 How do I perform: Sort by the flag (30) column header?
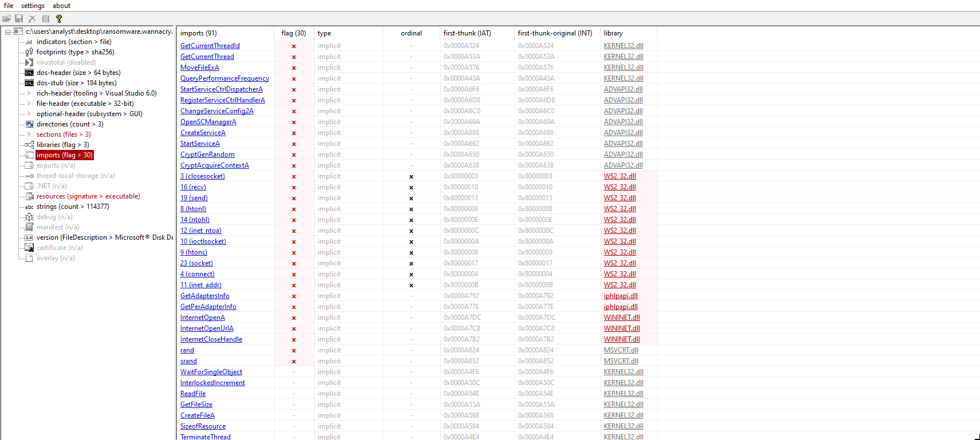(294, 33)
